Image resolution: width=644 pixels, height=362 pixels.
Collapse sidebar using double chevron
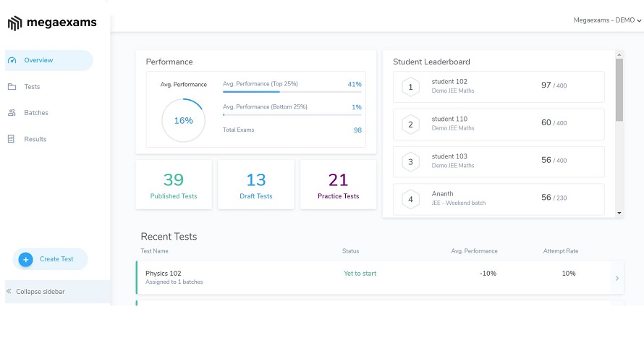[x=9, y=291]
